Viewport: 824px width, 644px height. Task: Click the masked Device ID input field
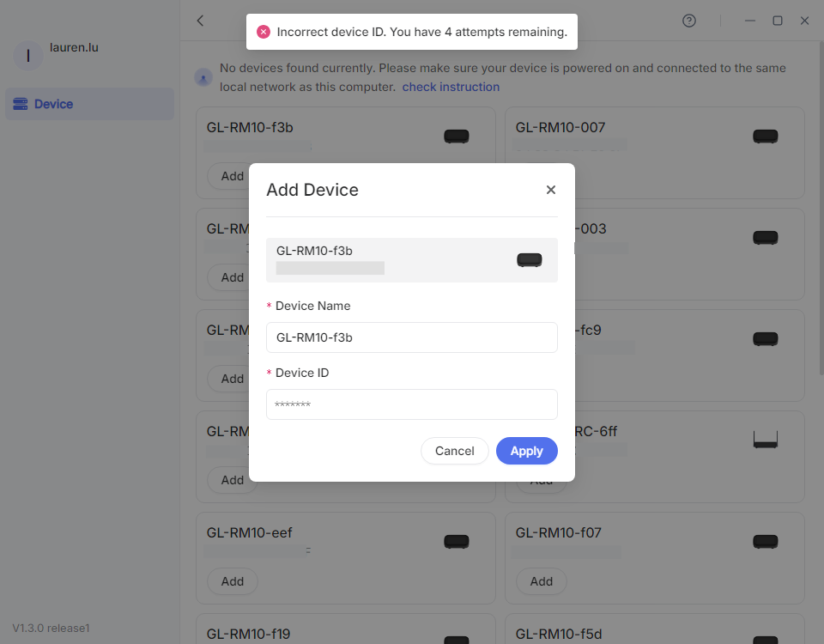(x=411, y=404)
